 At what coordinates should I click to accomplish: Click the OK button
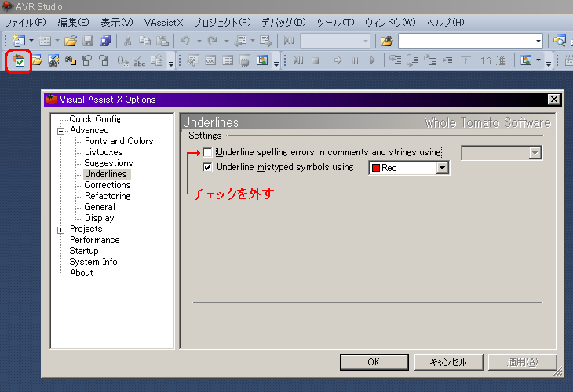[x=374, y=362]
